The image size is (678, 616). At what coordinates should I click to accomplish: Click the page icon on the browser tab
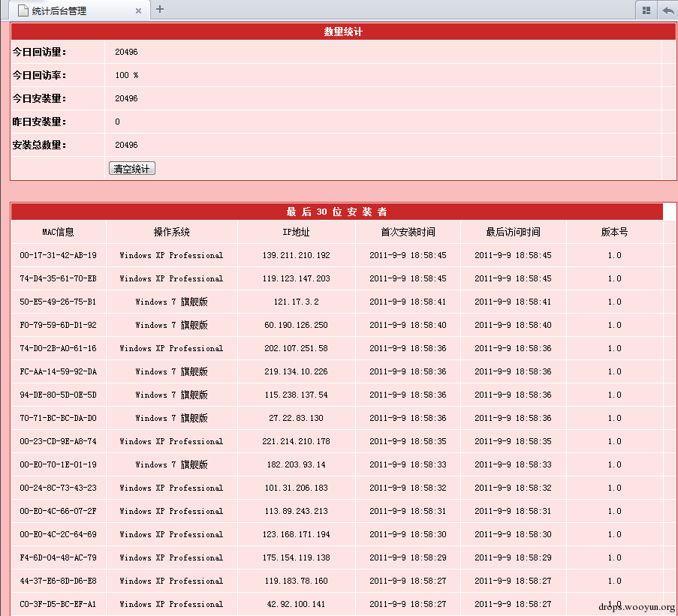23,11
